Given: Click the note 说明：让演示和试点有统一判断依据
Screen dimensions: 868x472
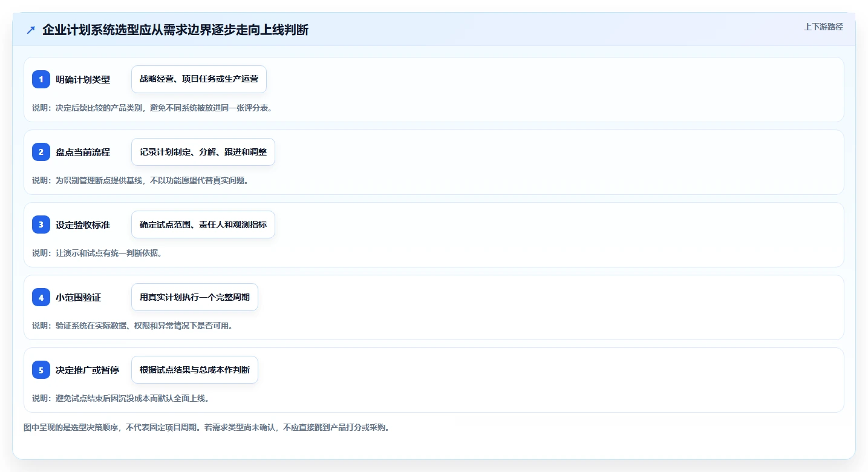Looking at the screenshot, I should pos(97,253).
